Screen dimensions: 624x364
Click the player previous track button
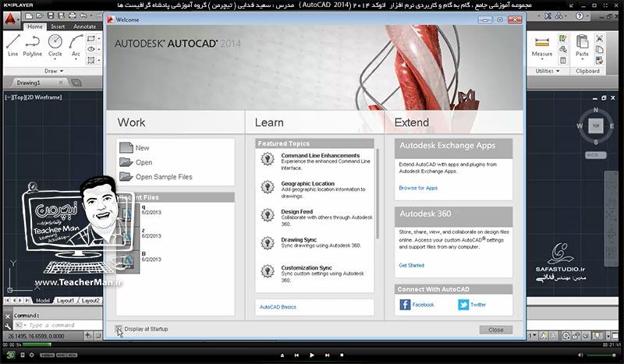[296, 355]
